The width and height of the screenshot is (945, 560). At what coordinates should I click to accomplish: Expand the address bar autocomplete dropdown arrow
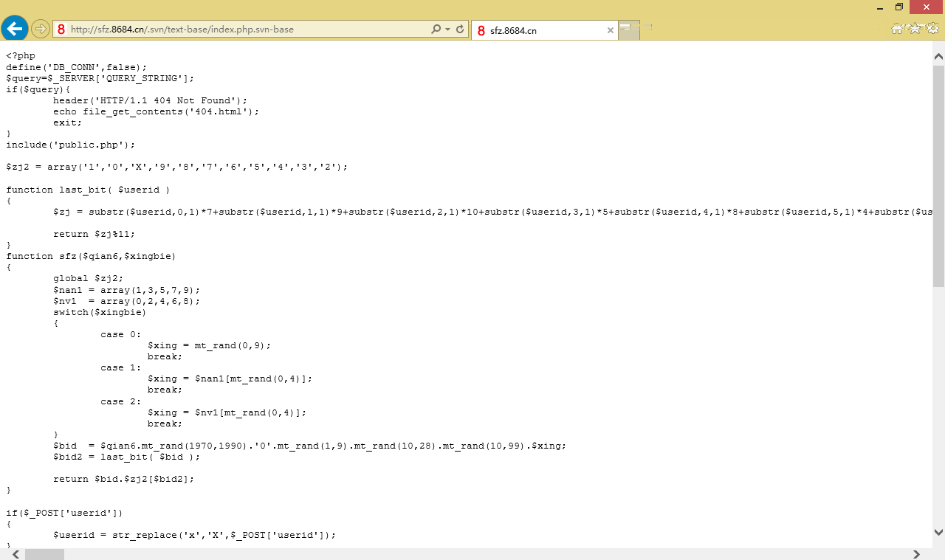[x=447, y=30]
